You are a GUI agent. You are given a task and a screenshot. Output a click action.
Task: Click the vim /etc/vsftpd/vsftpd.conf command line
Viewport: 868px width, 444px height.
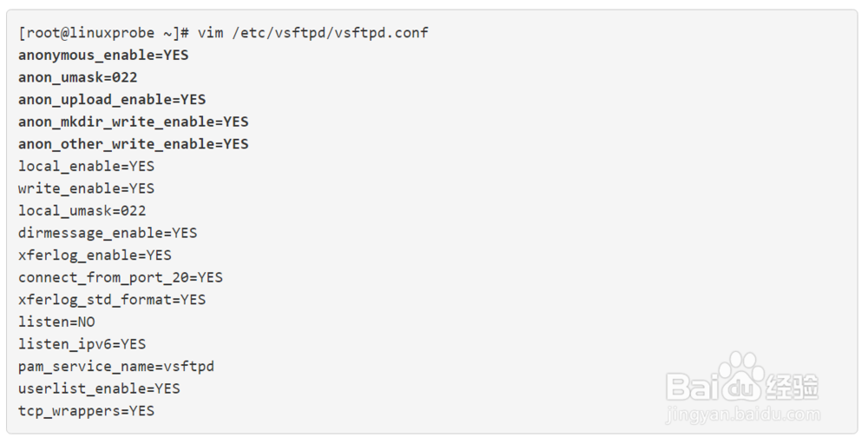click(223, 33)
